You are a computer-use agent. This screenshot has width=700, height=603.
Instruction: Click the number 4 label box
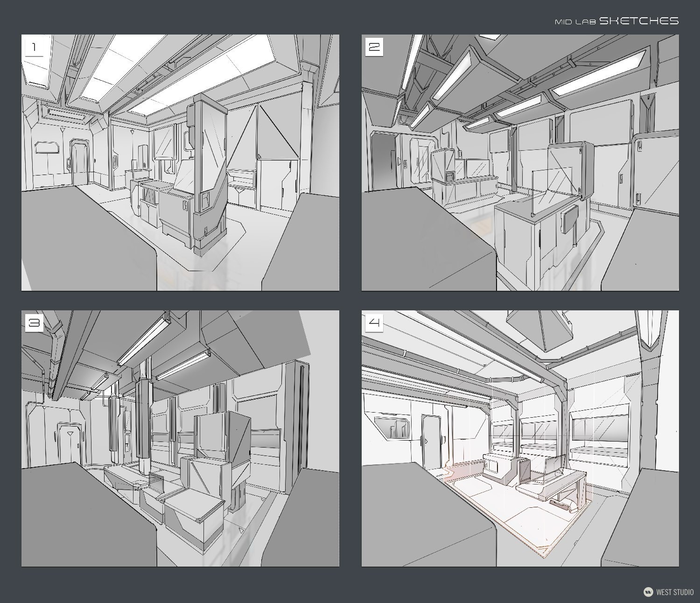tap(374, 323)
